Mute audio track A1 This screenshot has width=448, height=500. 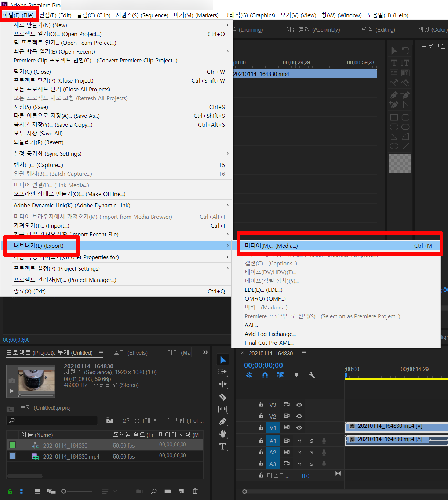coord(299,441)
